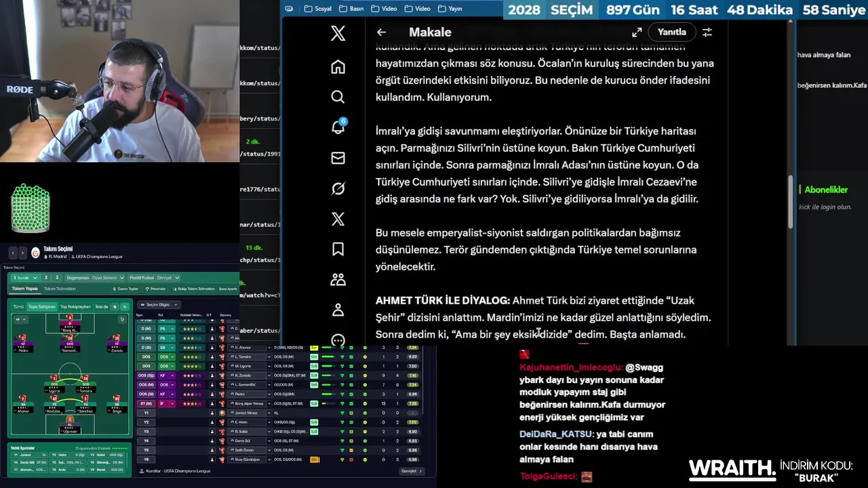Open the leftmost bookmarks bar icon
The width and height of the screenshot is (868, 488).
coord(290,9)
